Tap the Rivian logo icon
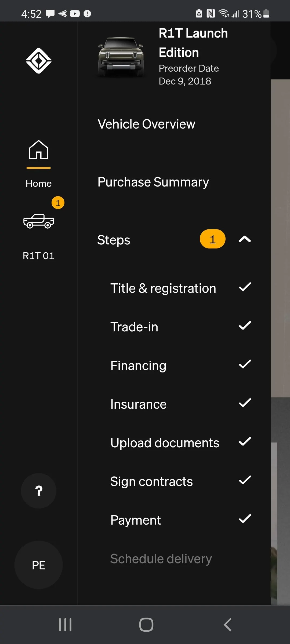 point(39,61)
